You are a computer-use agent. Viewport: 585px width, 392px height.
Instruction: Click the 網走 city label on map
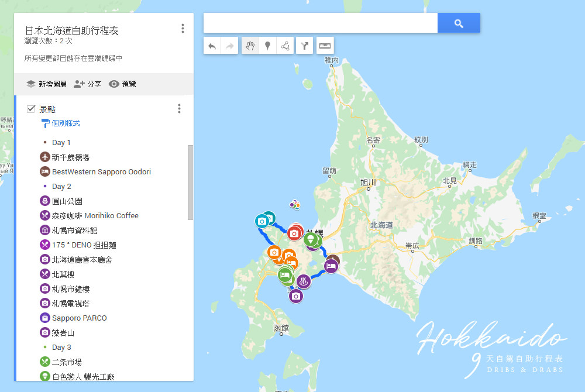pos(470,165)
